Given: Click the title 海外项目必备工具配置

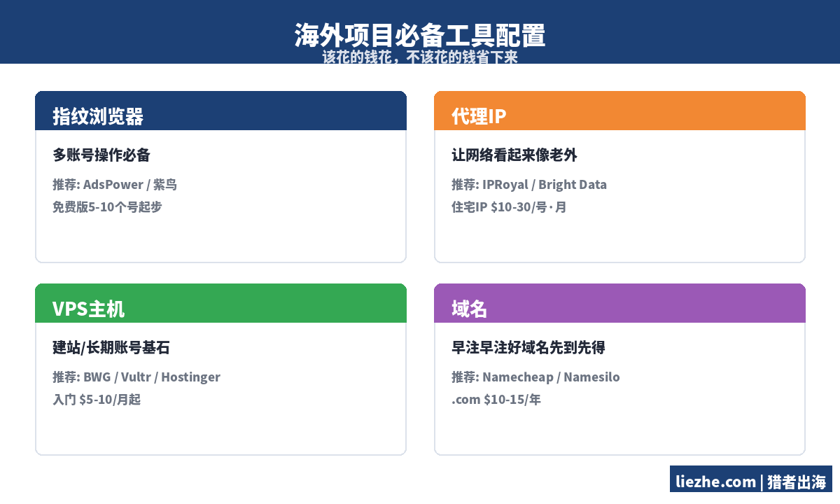Looking at the screenshot, I should point(420,36).
